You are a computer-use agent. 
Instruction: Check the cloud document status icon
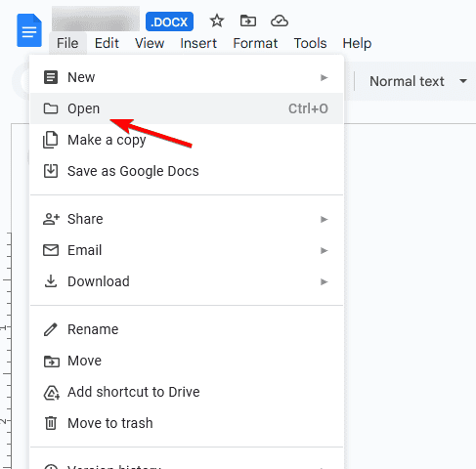pyautogui.click(x=280, y=21)
